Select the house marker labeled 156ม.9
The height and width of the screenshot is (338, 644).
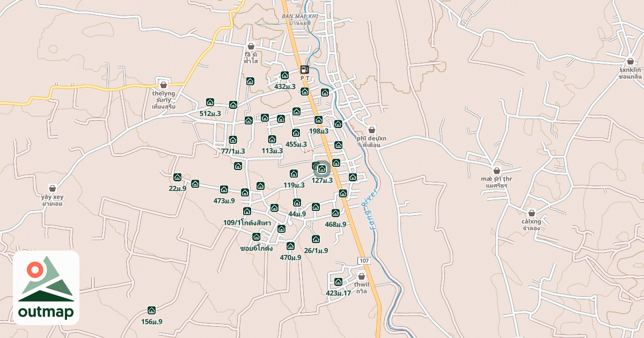click(x=151, y=310)
